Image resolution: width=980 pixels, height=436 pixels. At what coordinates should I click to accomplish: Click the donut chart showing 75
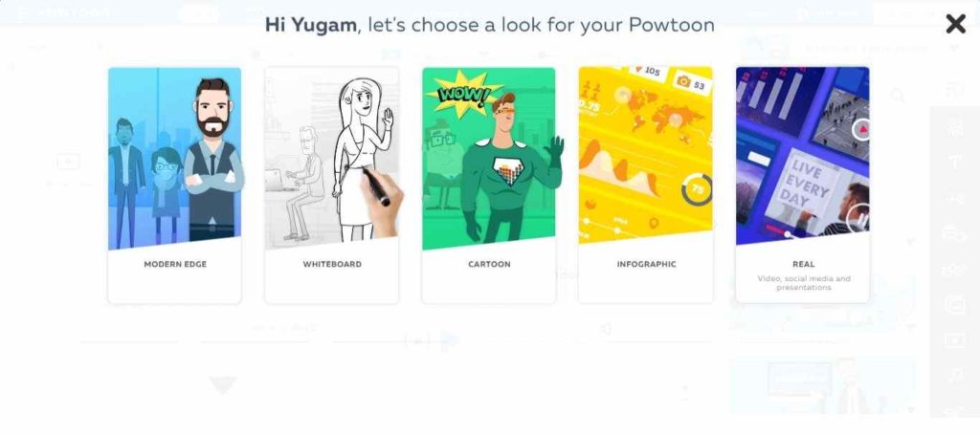[x=697, y=189]
